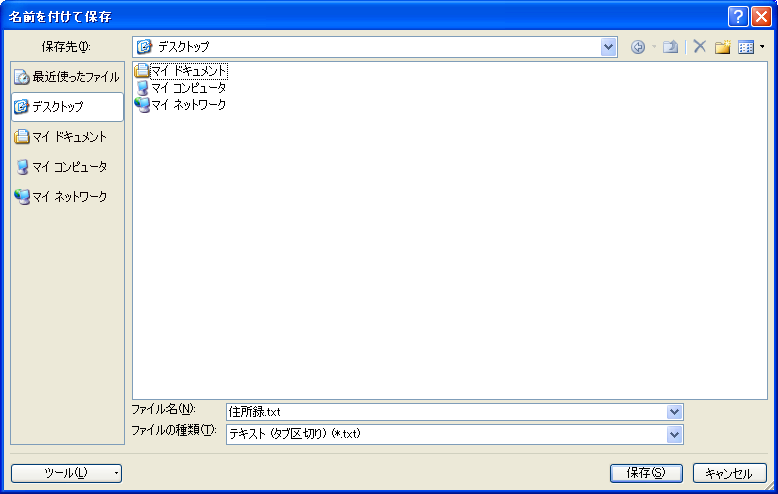The width and height of the screenshot is (778, 494).
Task: Select 最近使ったファイル in the left sidebar
Action: (x=67, y=77)
